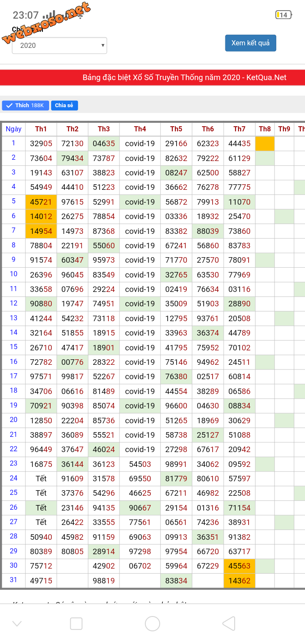Click the Th2 column header

click(x=72, y=129)
